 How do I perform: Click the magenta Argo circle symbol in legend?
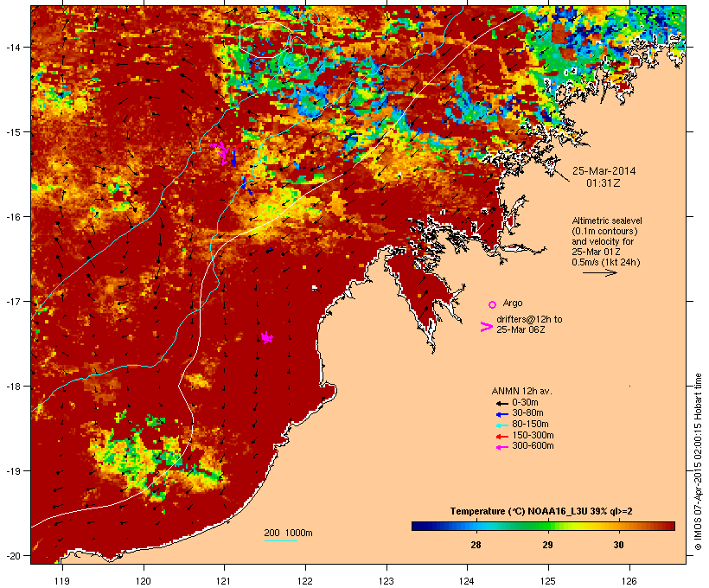pos(493,304)
